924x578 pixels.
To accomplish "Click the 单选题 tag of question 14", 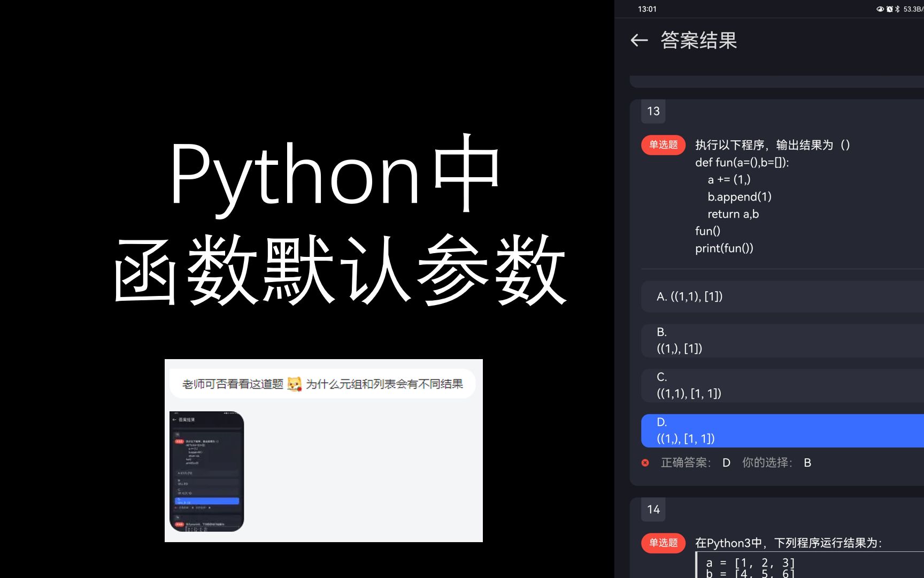I will point(663,543).
